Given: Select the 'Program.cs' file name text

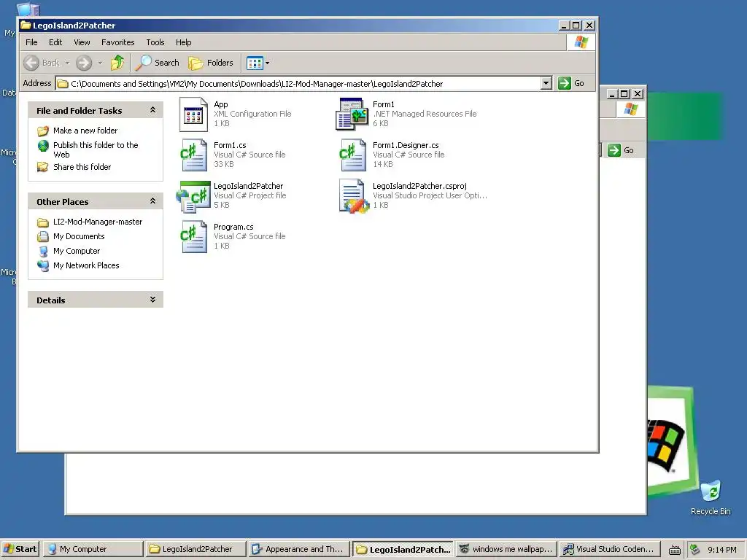Looking at the screenshot, I should pyautogui.click(x=233, y=227).
